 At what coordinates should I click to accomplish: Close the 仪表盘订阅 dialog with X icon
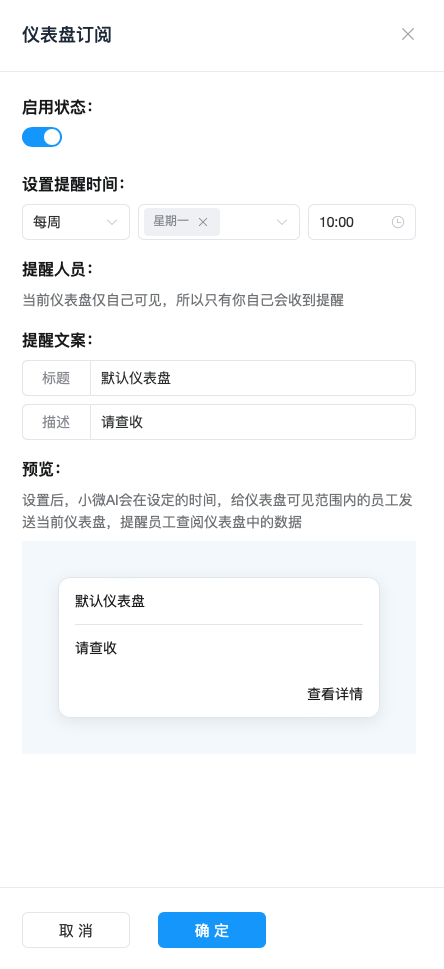[408, 34]
